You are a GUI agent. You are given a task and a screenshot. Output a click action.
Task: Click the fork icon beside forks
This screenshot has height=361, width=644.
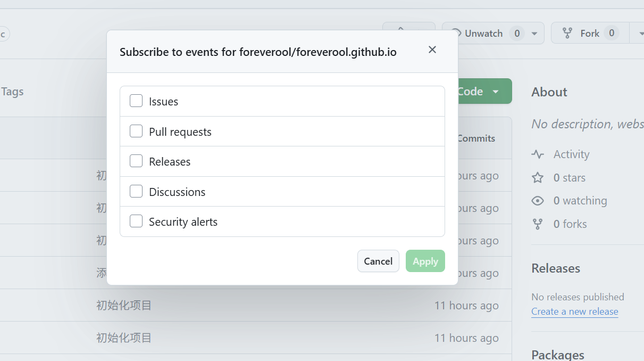538,224
